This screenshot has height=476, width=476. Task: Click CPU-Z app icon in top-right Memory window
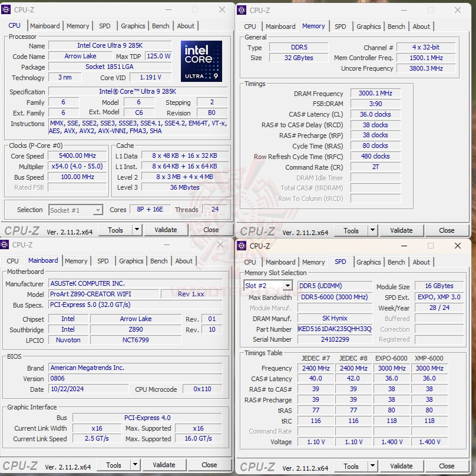242,10
